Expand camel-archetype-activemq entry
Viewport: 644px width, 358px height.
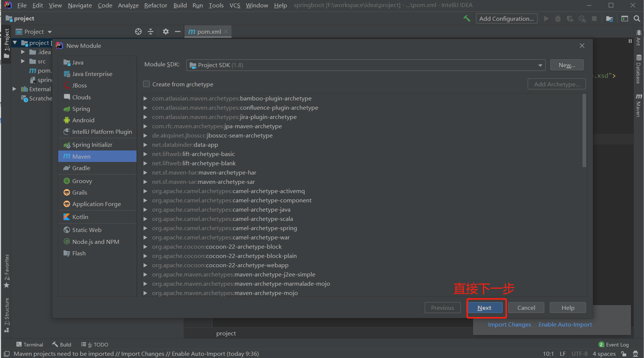[145, 191]
